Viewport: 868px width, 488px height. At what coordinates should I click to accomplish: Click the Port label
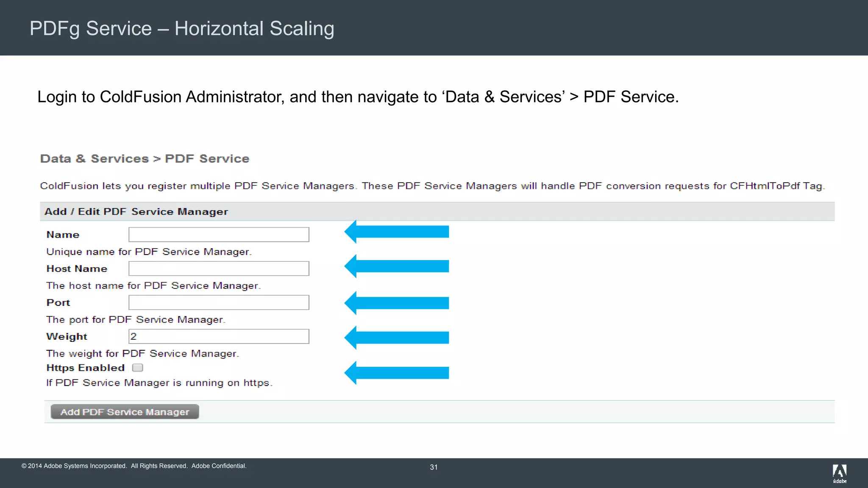[58, 302]
